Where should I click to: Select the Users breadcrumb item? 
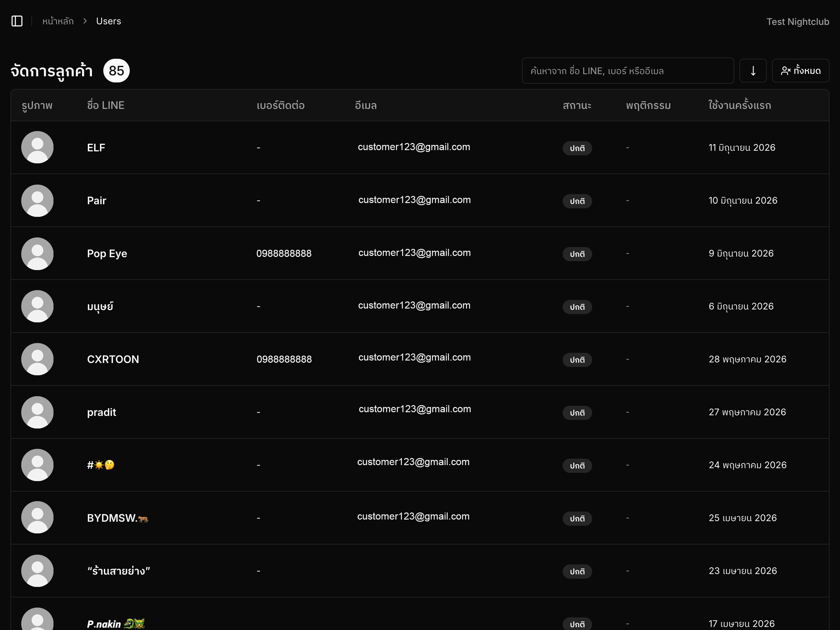click(x=109, y=21)
